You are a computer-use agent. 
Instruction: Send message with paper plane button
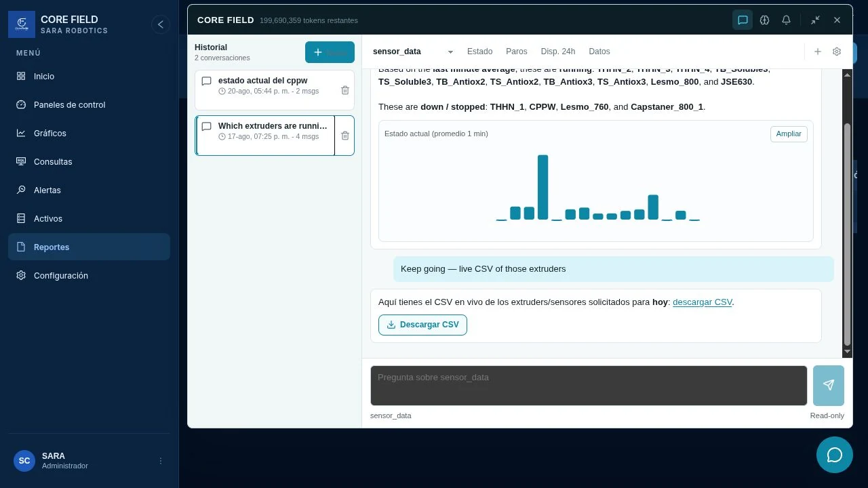pyautogui.click(x=829, y=386)
